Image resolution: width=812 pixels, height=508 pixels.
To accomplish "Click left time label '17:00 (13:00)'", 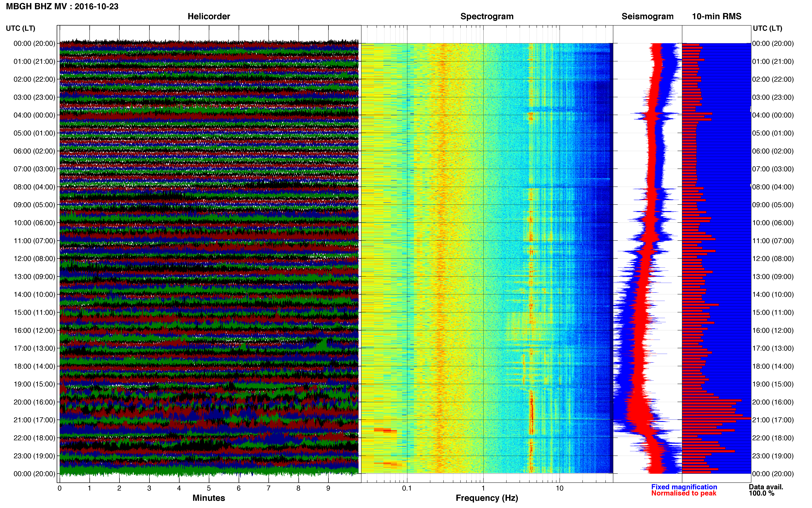I will (x=34, y=348).
